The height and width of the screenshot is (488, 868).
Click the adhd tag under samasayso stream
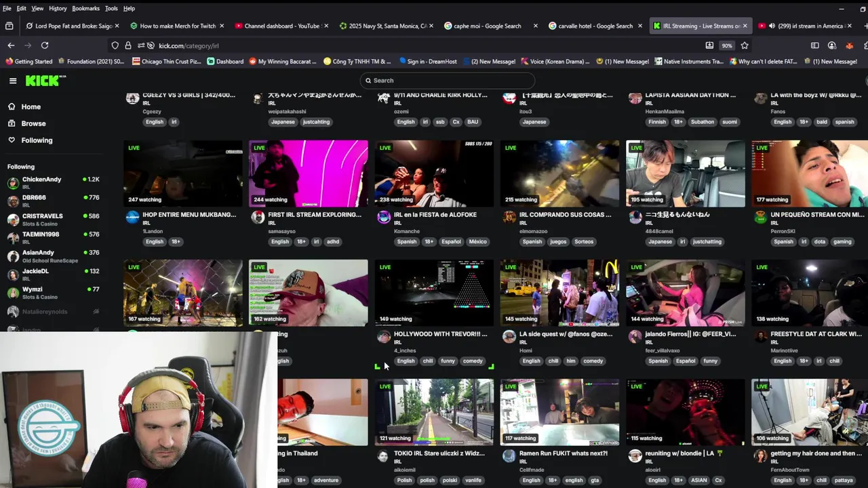[x=333, y=242]
